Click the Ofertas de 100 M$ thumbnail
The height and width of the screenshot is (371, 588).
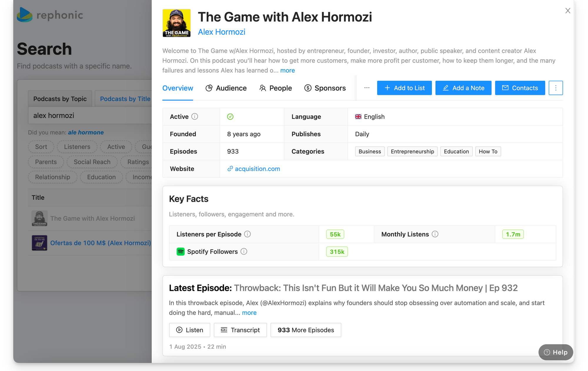(39, 243)
